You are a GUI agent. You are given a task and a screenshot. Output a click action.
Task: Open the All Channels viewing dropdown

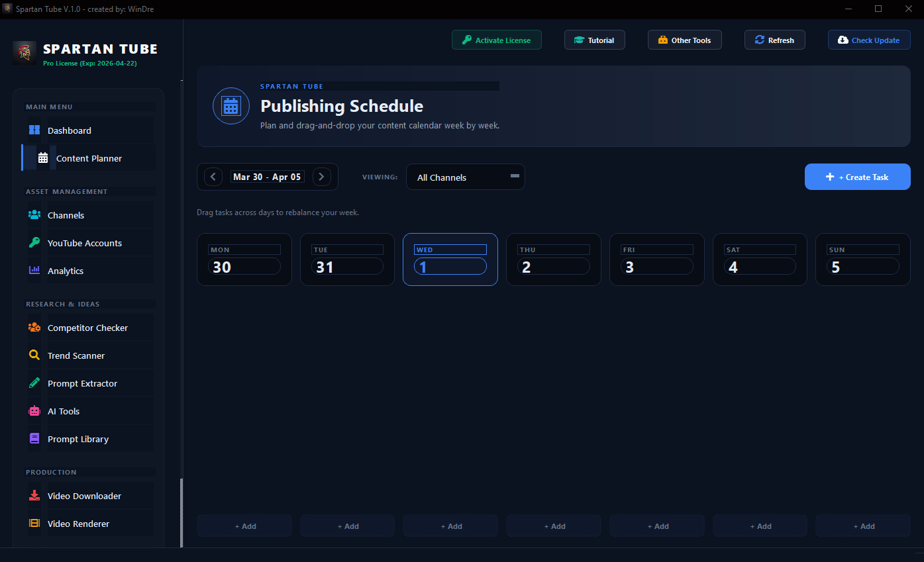[x=465, y=177]
